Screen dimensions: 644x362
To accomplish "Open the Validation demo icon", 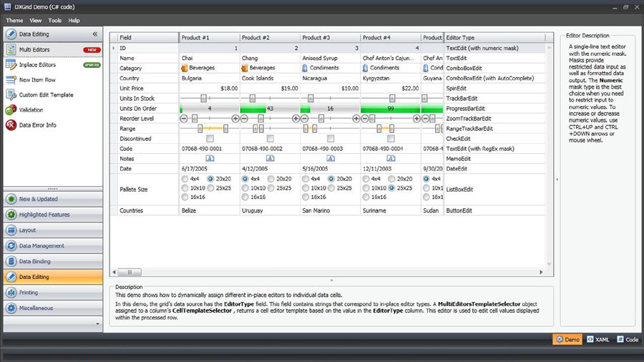I will (11, 110).
